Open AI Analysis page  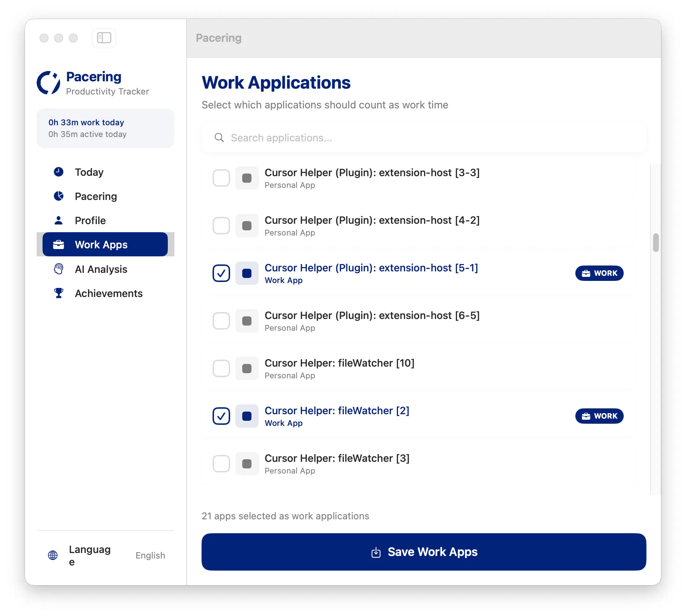[x=106, y=269]
